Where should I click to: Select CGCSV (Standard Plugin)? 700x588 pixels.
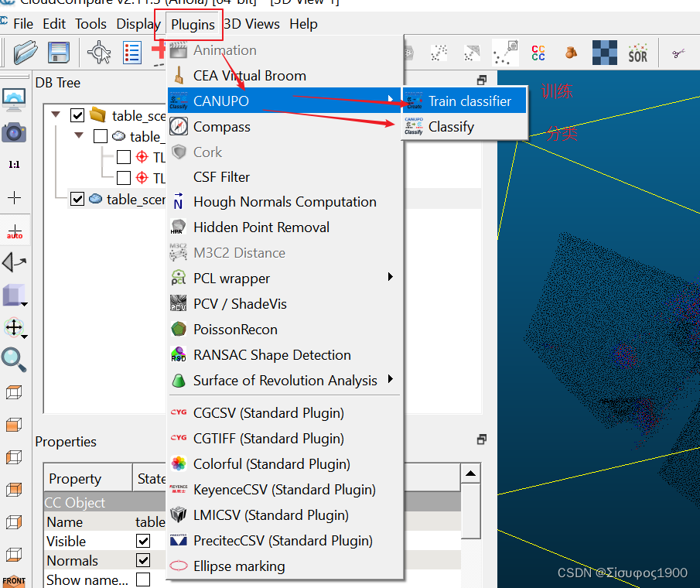(285, 413)
